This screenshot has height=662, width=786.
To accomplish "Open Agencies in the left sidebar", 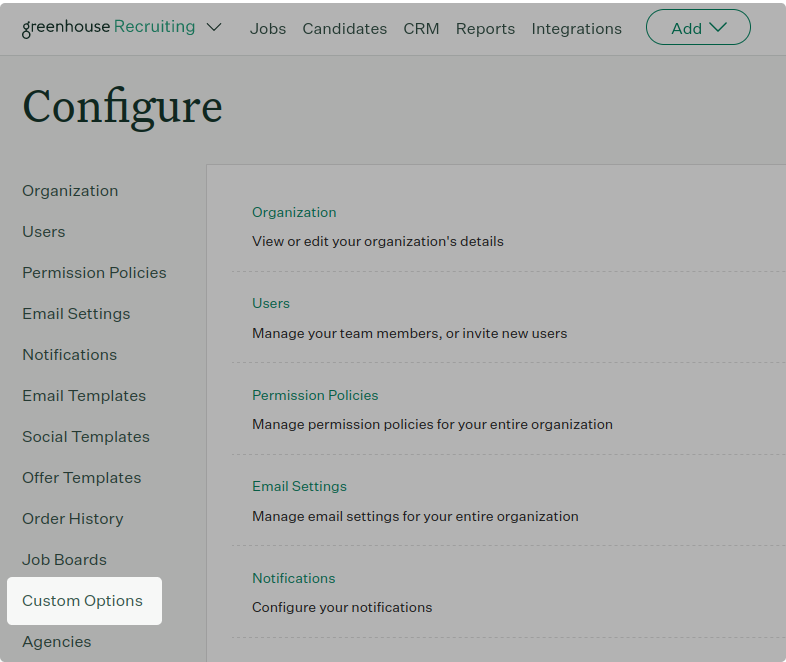I will click(x=57, y=642).
